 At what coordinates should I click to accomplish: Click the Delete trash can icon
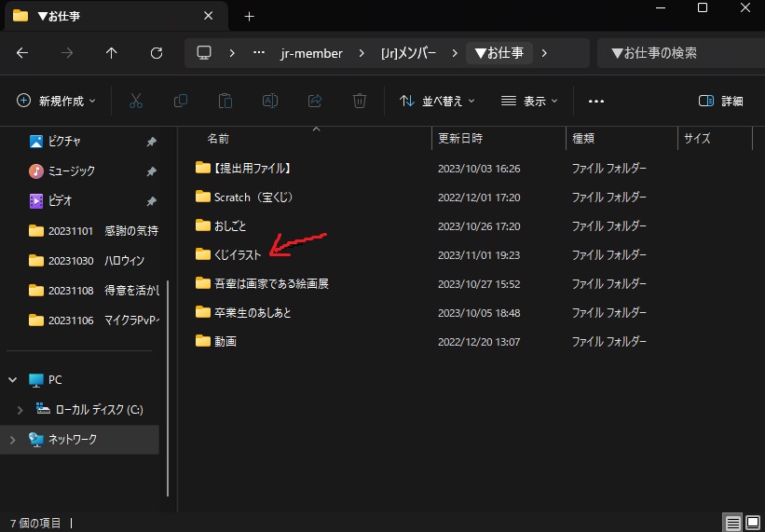360,101
